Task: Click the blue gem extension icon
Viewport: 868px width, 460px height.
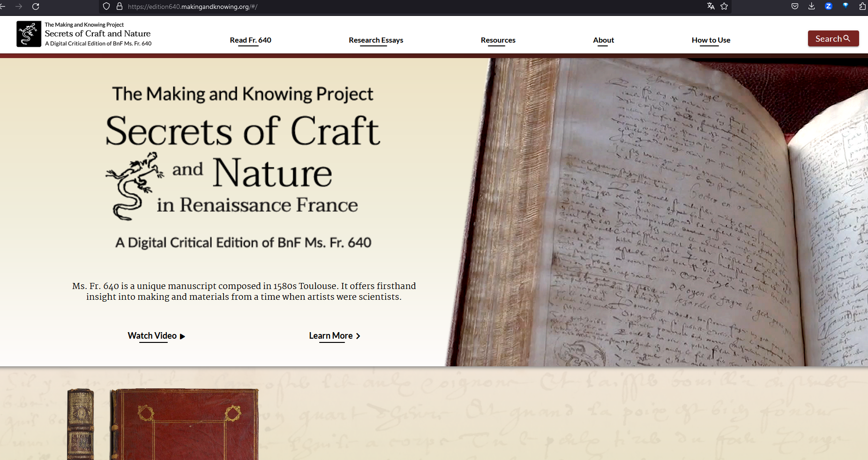Action: click(x=846, y=6)
